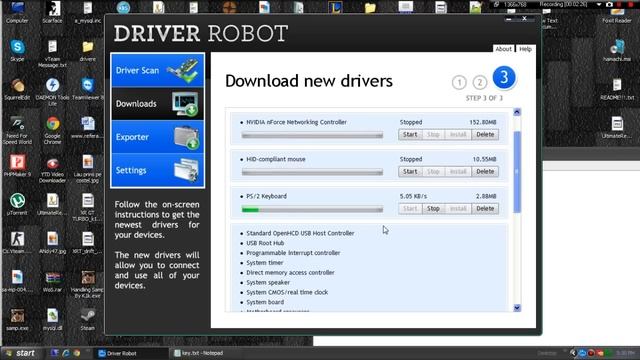Screen dimensions: 640x360
Task: Select the System timer entry
Action: 264,262
